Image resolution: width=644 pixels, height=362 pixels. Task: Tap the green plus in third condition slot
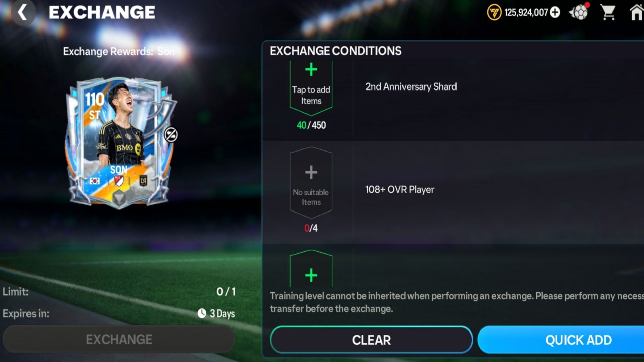pyautogui.click(x=311, y=275)
